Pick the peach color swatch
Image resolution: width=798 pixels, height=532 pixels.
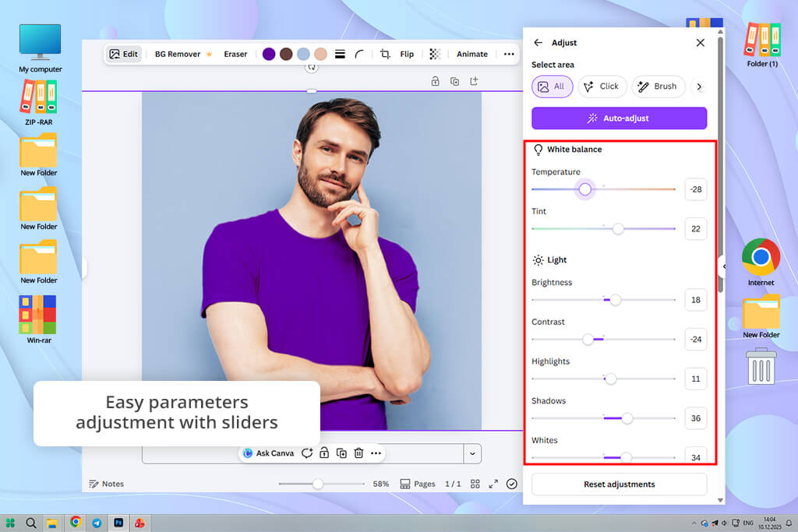(x=320, y=54)
